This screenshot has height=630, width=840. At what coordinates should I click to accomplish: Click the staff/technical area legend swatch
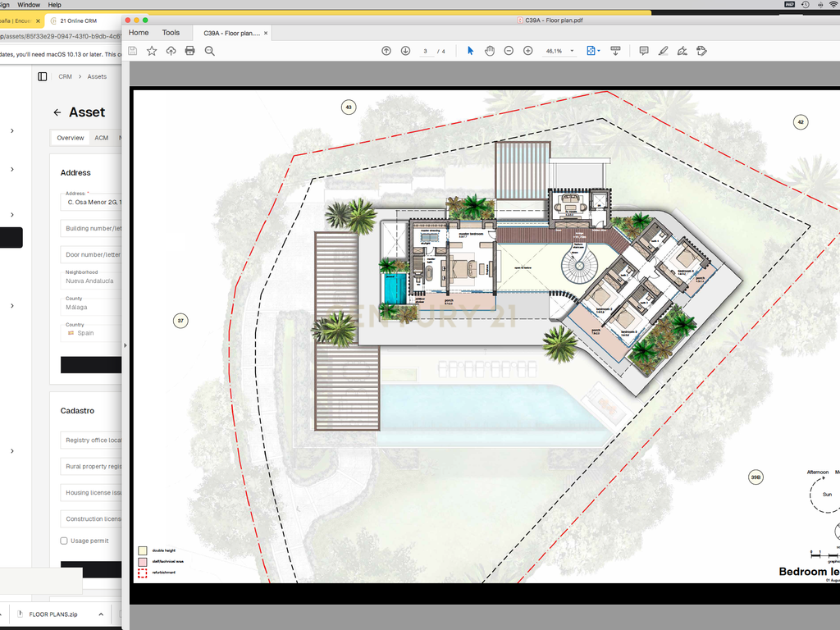(x=143, y=561)
